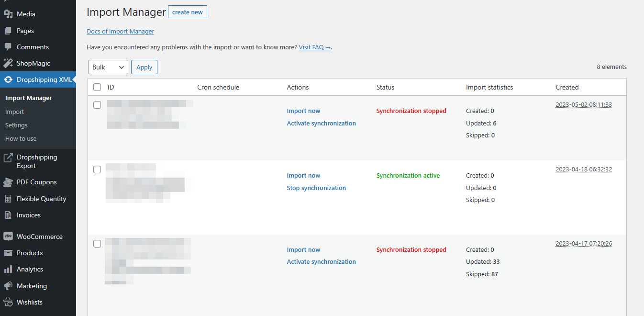
Task: Open Invoices menu item
Action: (x=38, y=215)
